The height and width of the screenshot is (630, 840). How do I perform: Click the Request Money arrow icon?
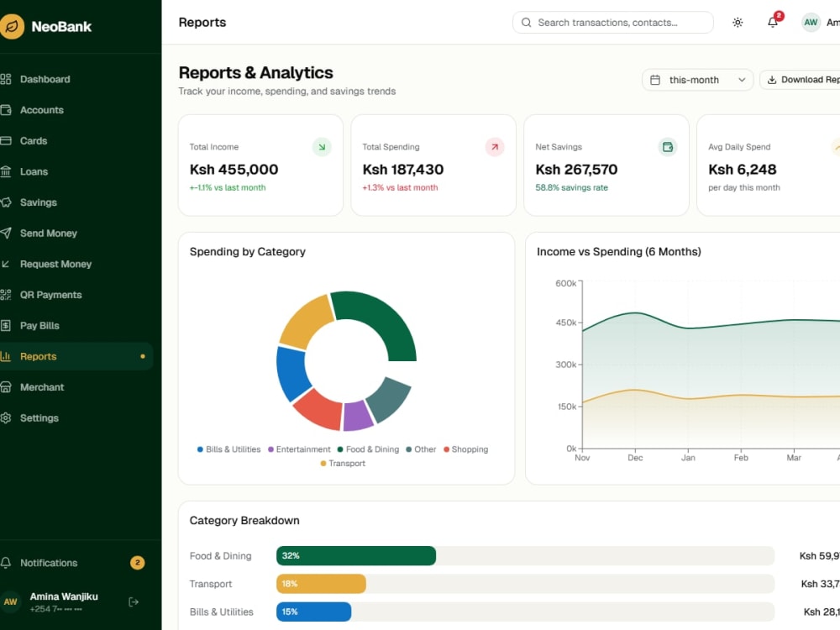tap(5, 264)
